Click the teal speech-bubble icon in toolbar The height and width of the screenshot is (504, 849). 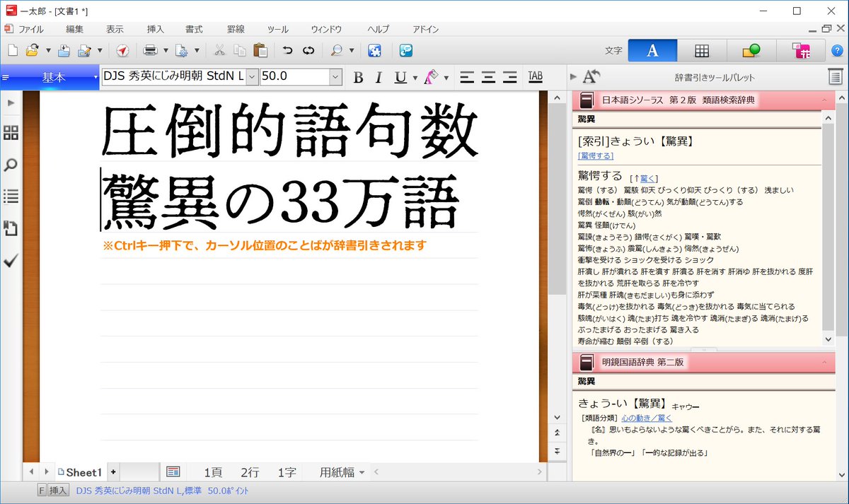click(x=405, y=50)
